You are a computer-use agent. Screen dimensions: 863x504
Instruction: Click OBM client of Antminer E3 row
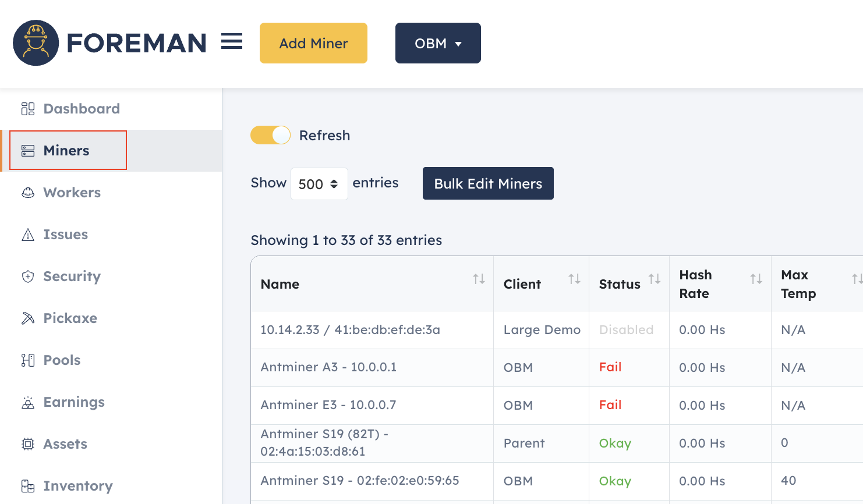click(518, 406)
